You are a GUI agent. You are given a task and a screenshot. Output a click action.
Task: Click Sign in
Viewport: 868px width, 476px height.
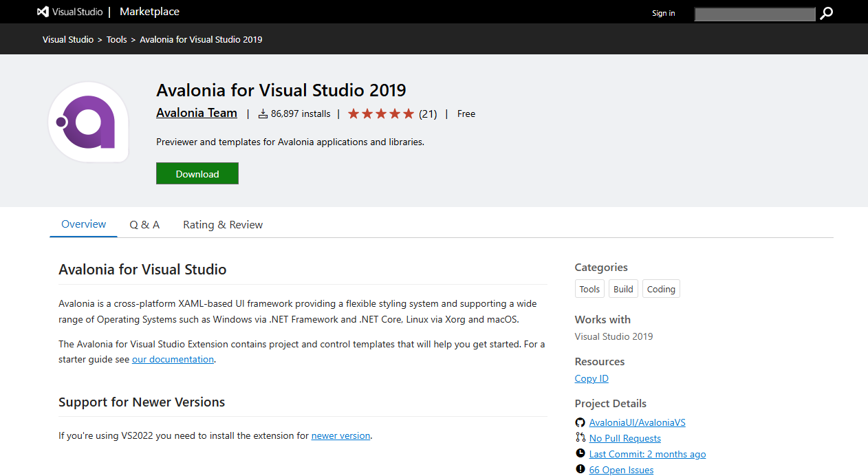(x=664, y=13)
